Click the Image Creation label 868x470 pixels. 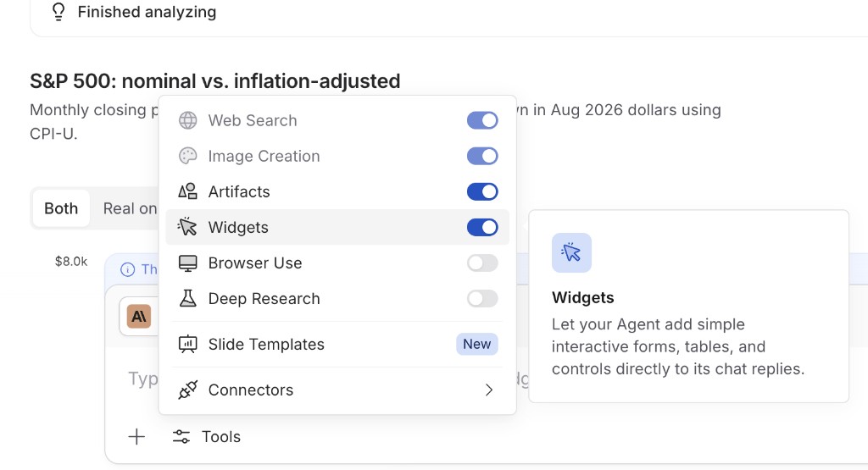[264, 157]
